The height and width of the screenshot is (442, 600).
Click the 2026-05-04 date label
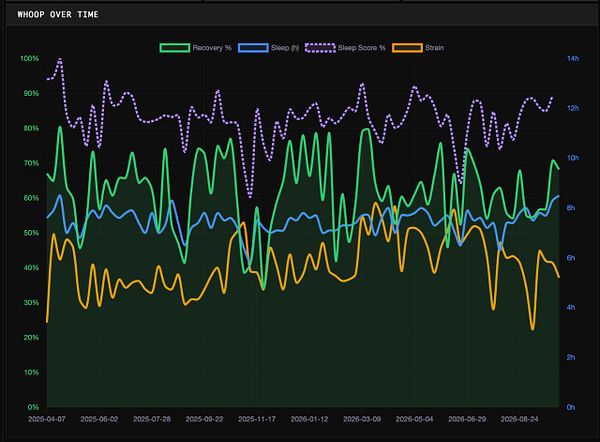point(414,419)
